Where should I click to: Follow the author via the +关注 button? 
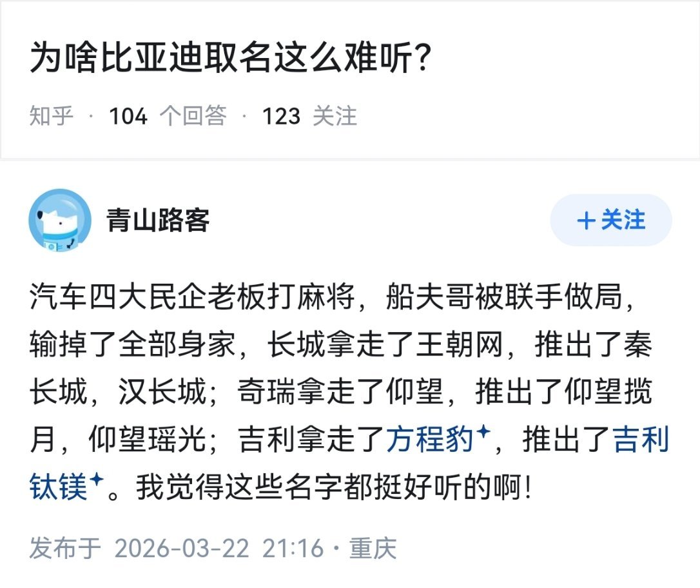tap(610, 220)
